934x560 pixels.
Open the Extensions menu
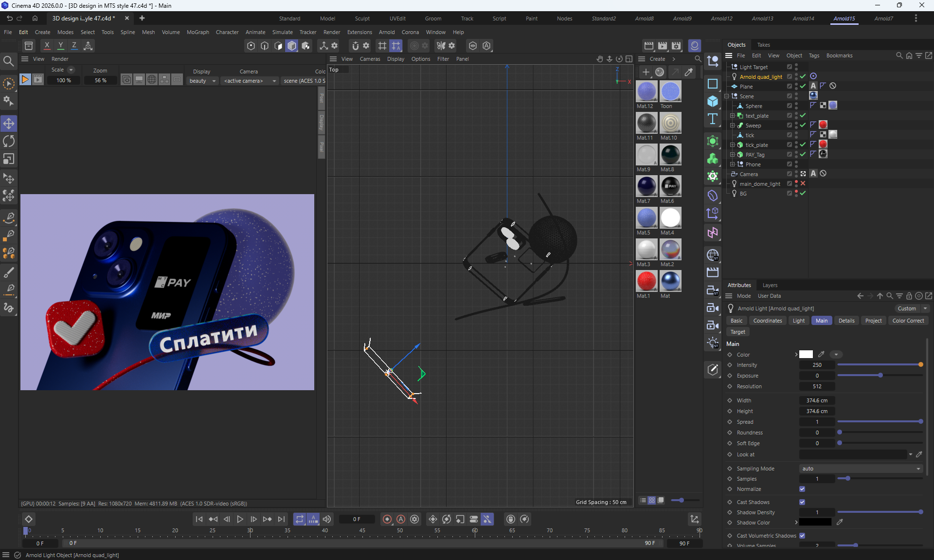coord(359,32)
